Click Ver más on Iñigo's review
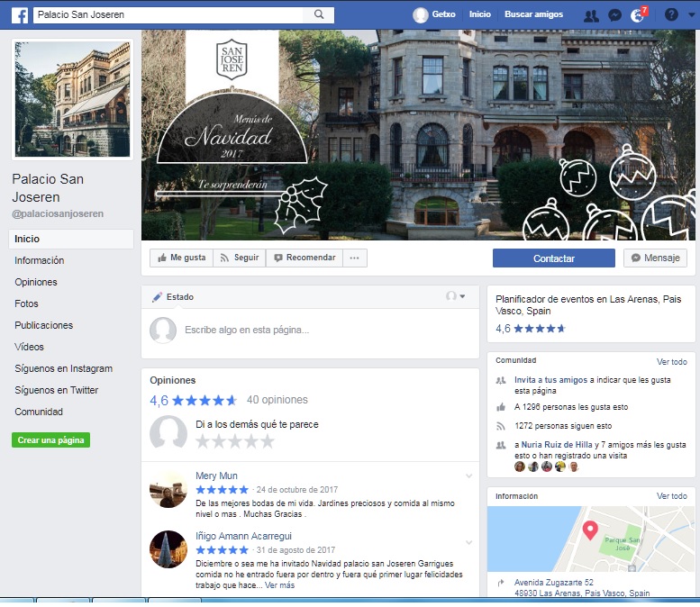The width and height of the screenshot is (700, 607). (x=279, y=585)
